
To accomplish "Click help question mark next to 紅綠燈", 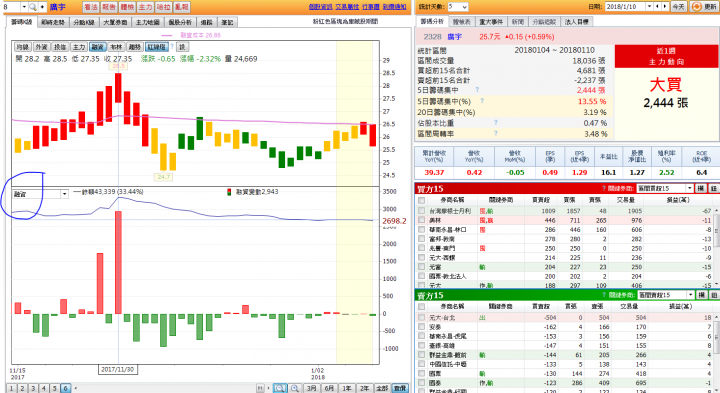I will point(172,47).
